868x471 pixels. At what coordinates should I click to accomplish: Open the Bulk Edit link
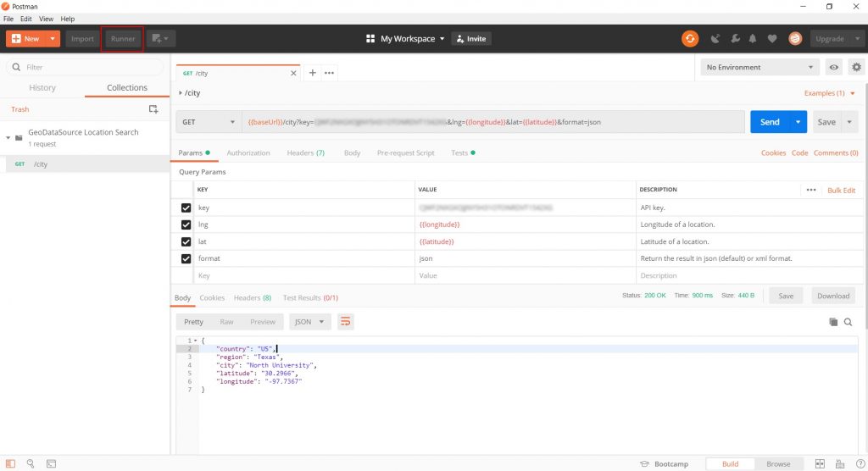click(x=841, y=191)
